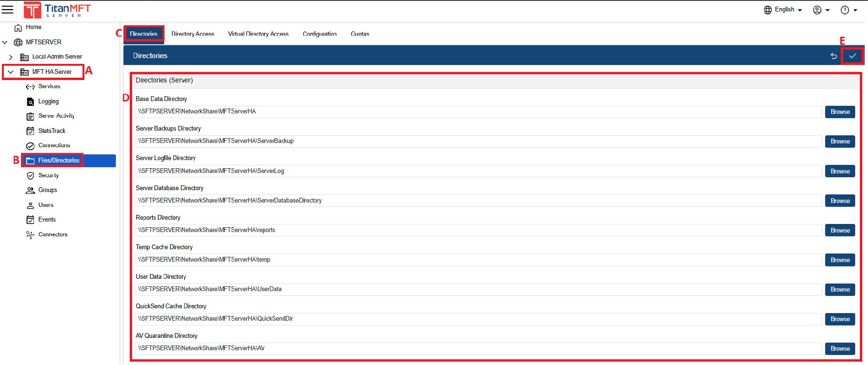Open the English language dropdown
The width and height of the screenshot is (868, 365).
click(783, 10)
